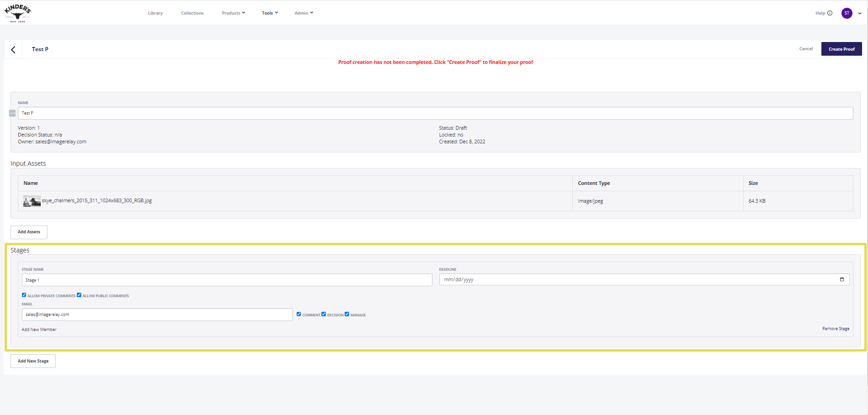Click the skye_chalmers_2015 file name

(x=97, y=200)
